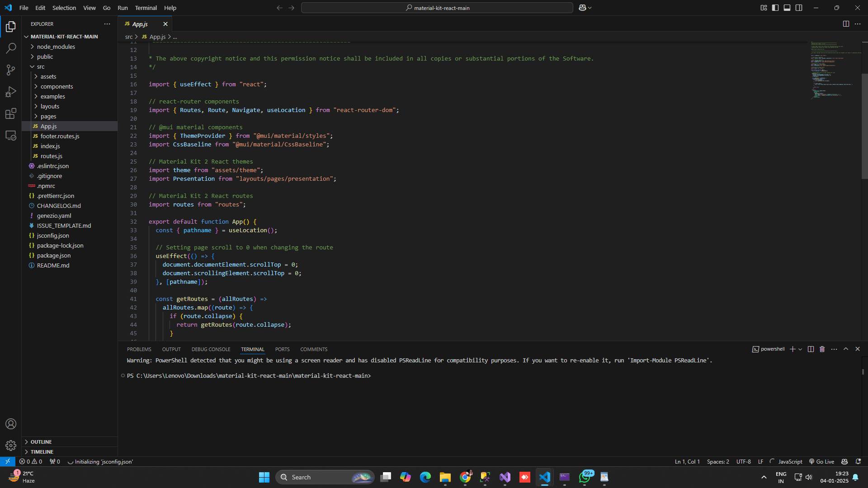Click the Kill Terminal trash icon
The width and height of the screenshot is (868, 488).
coord(822,349)
